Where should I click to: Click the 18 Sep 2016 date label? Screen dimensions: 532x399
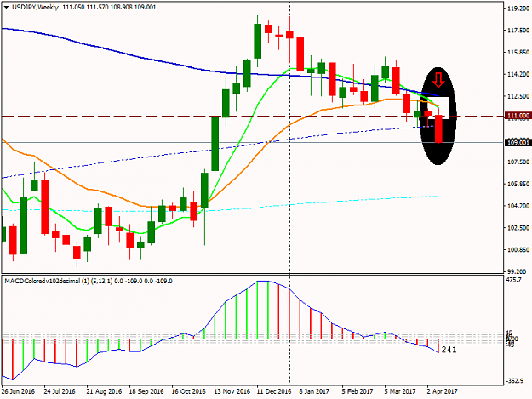pos(146,391)
